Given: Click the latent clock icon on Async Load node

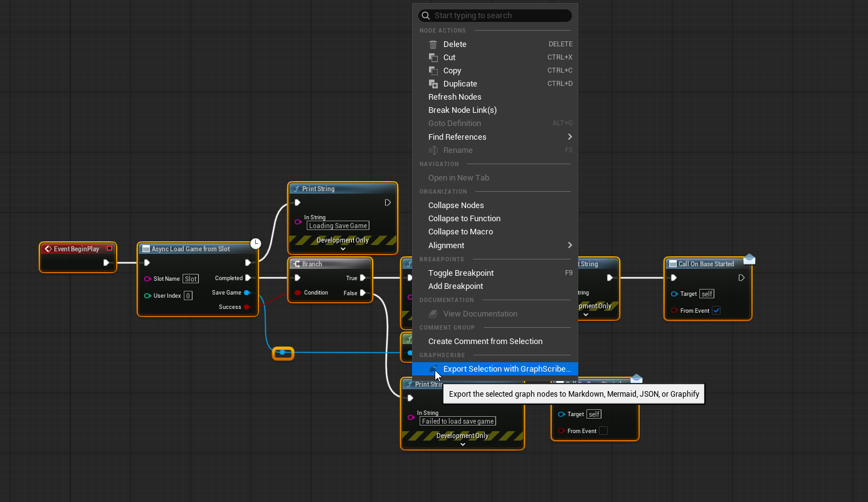Looking at the screenshot, I should [255, 243].
